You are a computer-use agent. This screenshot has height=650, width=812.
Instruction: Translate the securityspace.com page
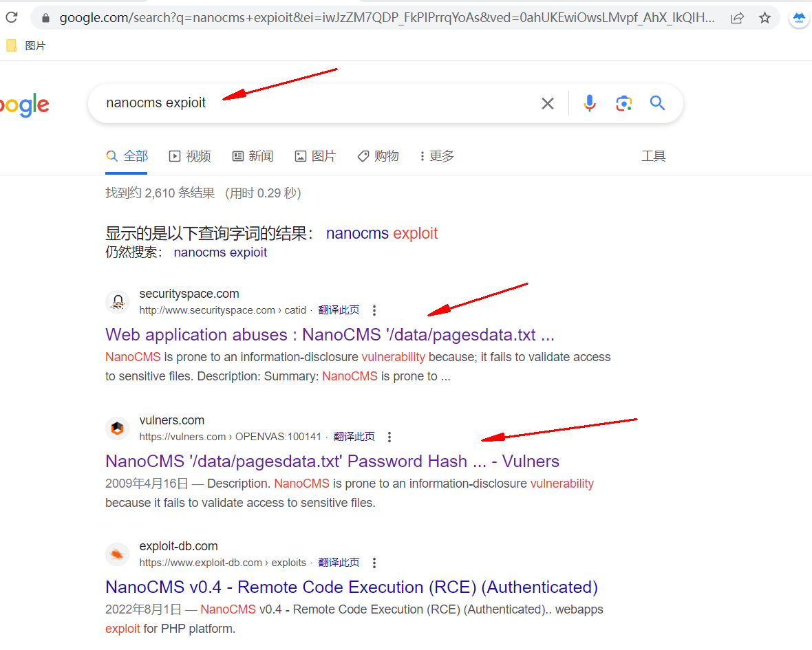(339, 310)
